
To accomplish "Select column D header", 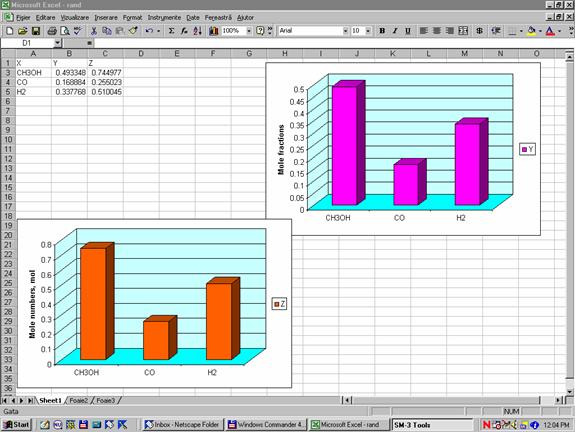I will (141, 54).
